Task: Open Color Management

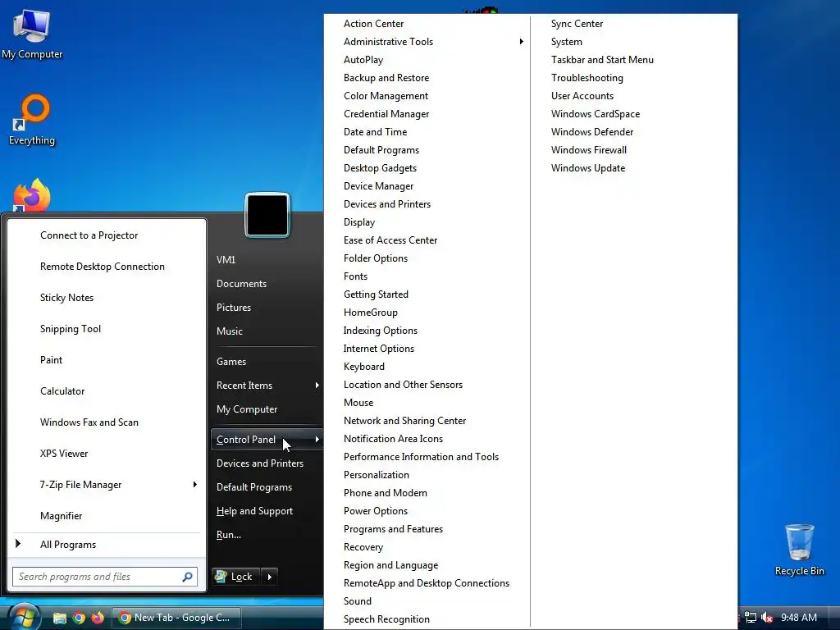Action: 386,96
